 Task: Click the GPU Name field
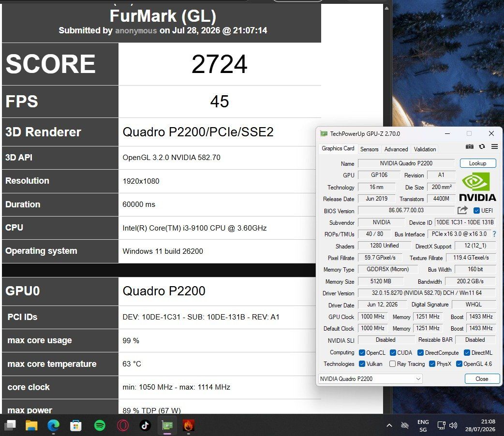(x=406, y=163)
